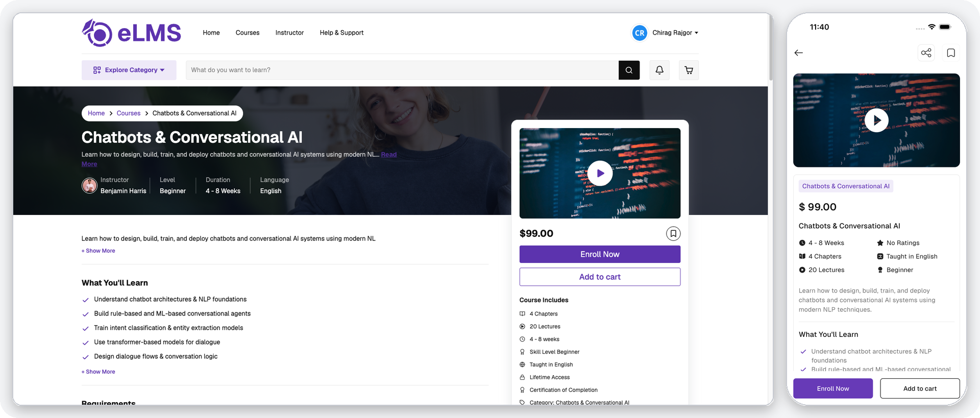This screenshot has height=418, width=980.
Task: Tap the mobile share icon
Action: tap(926, 53)
